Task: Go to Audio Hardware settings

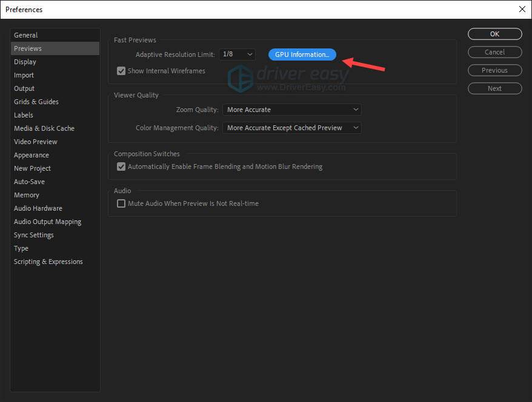Action: [x=38, y=208]
